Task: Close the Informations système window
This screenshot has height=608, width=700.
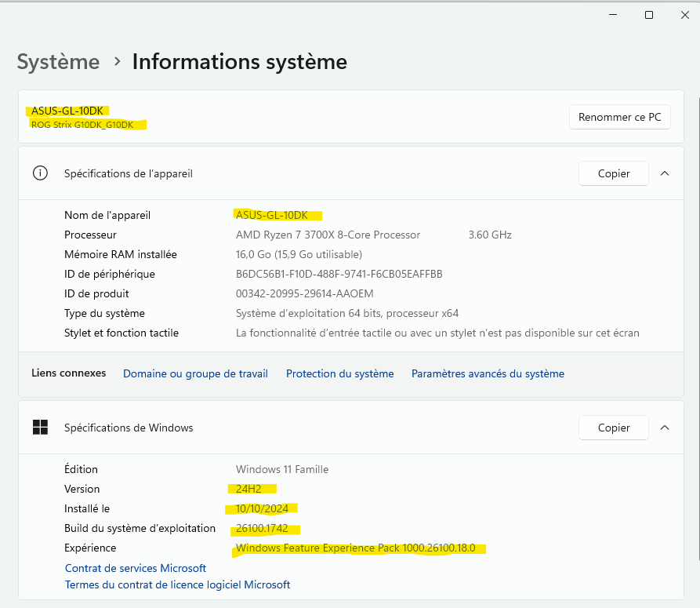Action: pos(685,15)
